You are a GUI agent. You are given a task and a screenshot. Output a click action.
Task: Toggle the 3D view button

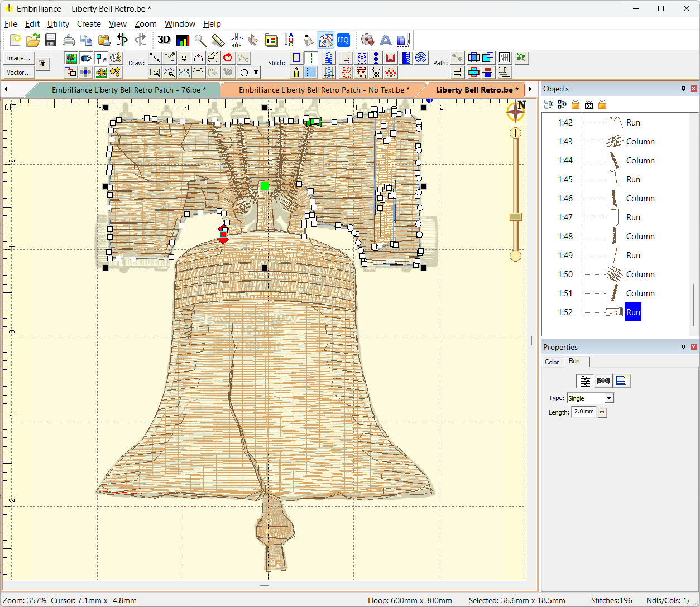point(164,40)
